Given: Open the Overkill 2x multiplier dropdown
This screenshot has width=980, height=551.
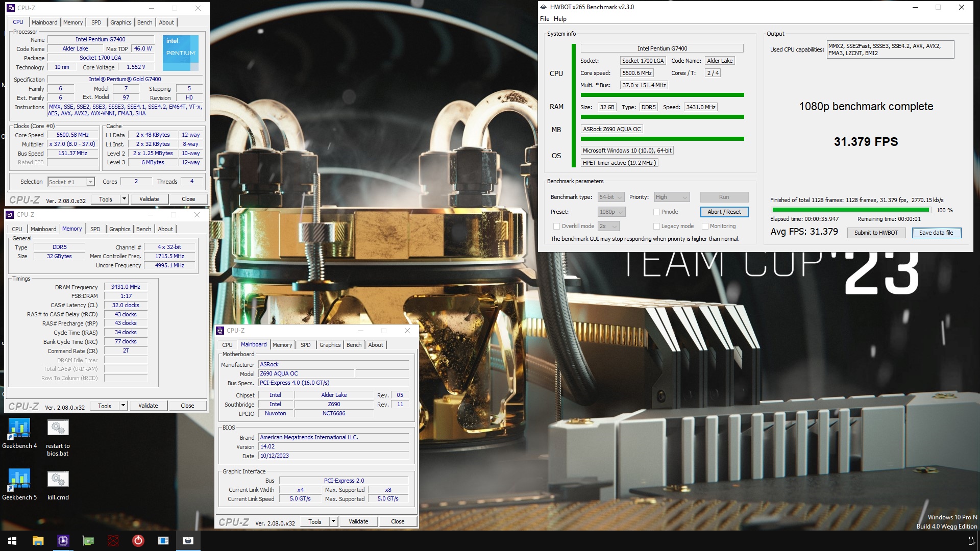Looking at the screenshot, I should (x=608, y=226).
